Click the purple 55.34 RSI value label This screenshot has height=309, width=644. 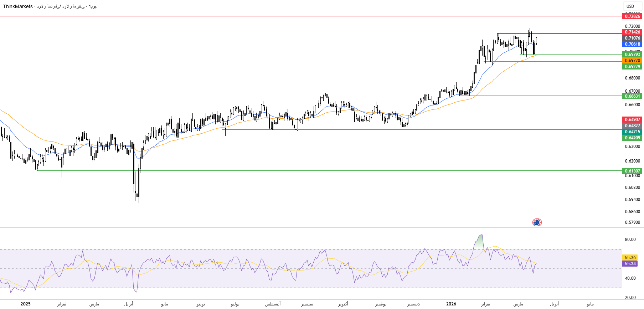pyautogui.click(x=630, y=264)
